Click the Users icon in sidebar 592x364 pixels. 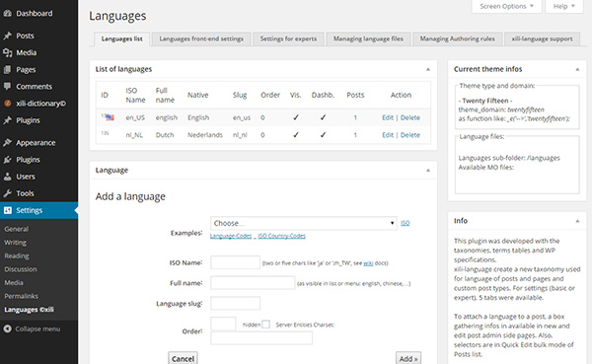point(7,177)
